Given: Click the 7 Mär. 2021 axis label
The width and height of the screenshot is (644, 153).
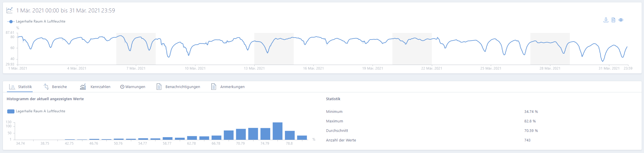Looking at the screenshot, I should point(136,68).
